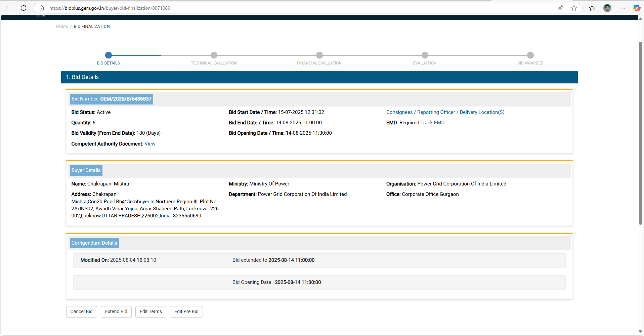
Task: Click the Extend Bid button
Action: click(x=116, y=311)
